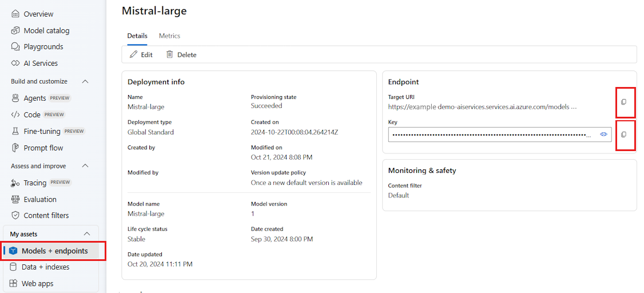The height and width of the screenshot is (293, 644).
Task: Click the Edit button text
Action: (146, 55)
